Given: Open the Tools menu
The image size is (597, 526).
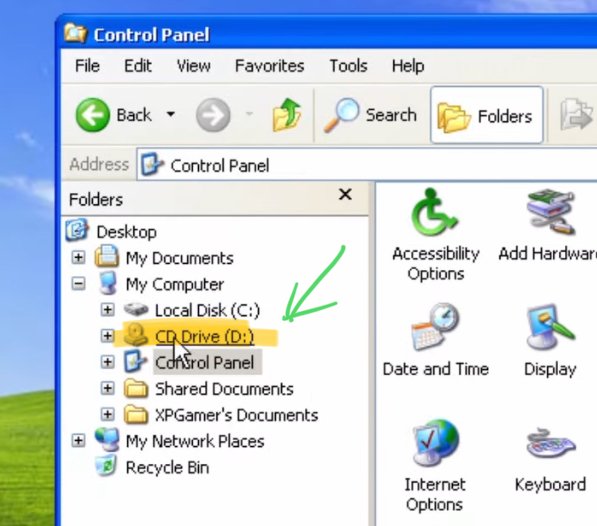Looking at the screenshot, I should click(x=348, y=66).
